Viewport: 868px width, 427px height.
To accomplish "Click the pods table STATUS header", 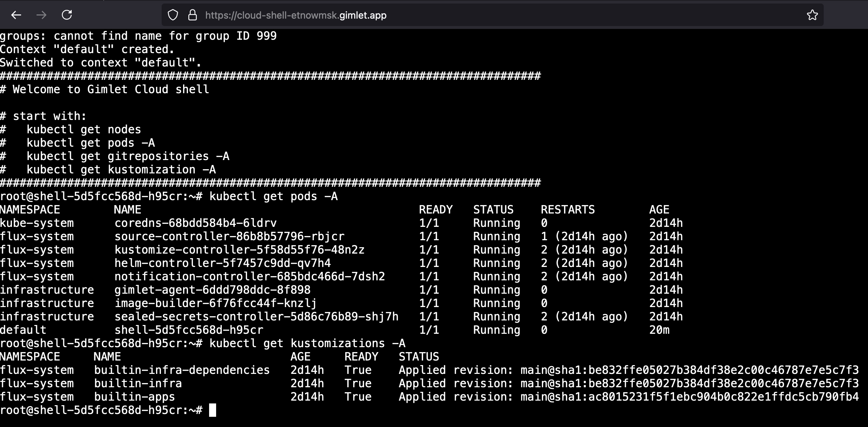I will click(x=493, y=210).
